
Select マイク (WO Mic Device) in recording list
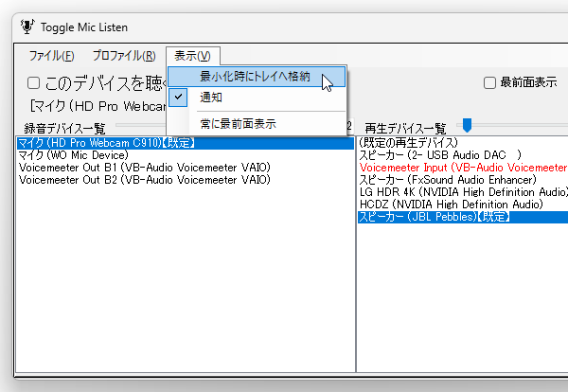[x=186, y=155]
